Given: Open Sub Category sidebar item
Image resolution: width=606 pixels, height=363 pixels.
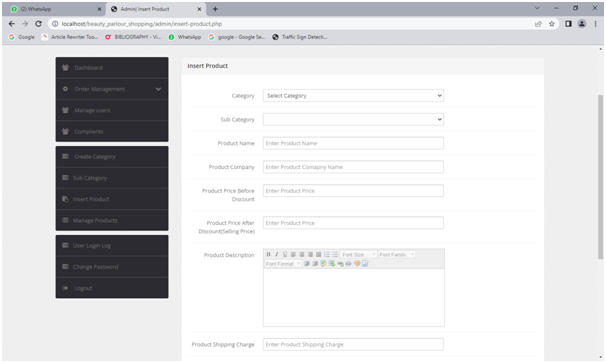Looking at the screenshot, I should (x=112, y=178).
